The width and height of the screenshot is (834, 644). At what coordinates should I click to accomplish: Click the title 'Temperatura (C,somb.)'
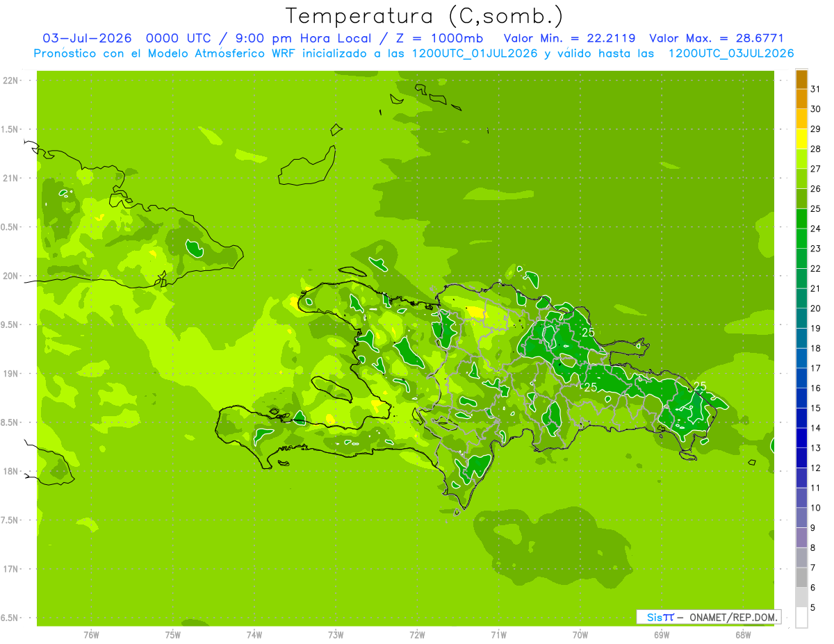pos(424,16)
